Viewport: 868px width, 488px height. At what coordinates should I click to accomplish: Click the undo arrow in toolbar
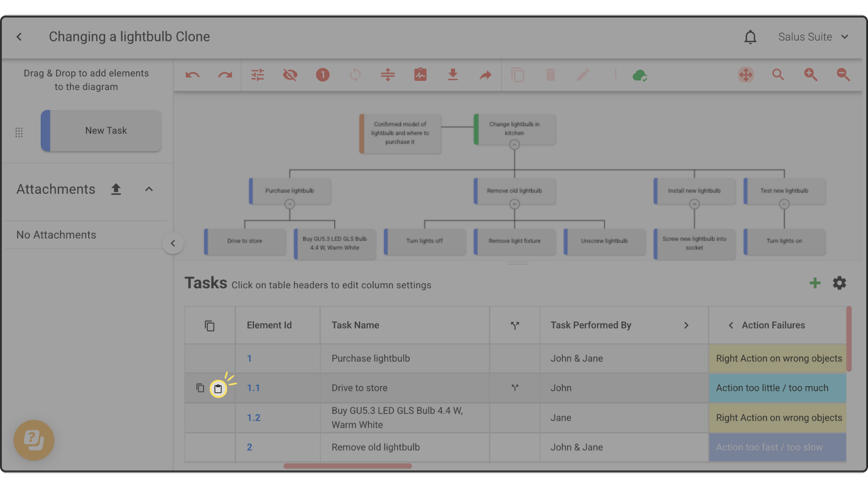[x=193, y=75]
